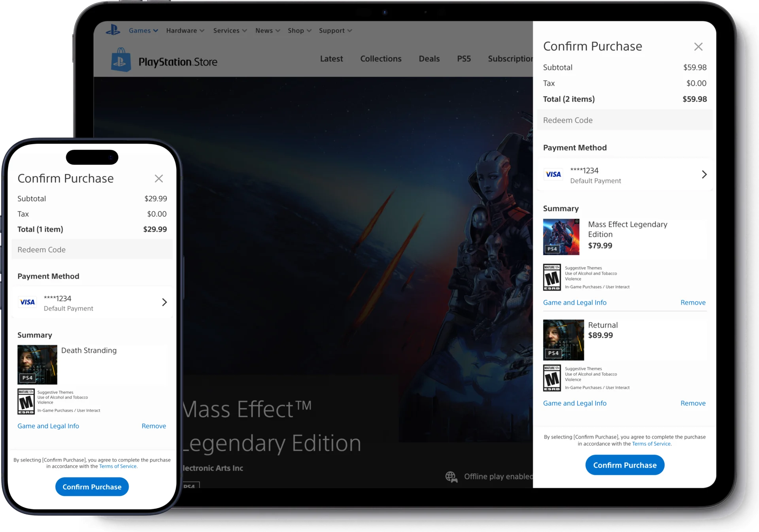Image resolution: width=759 pixels, height=532 pixels.
Task: Click the Electronic Arts Inc publisher name
Action: pyautogui.click(x=212, y=468)
